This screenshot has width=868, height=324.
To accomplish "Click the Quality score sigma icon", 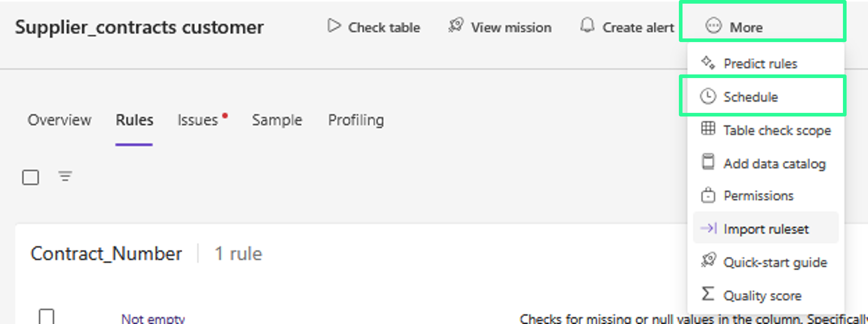I will pyautogui.click(x=708, y=294).
